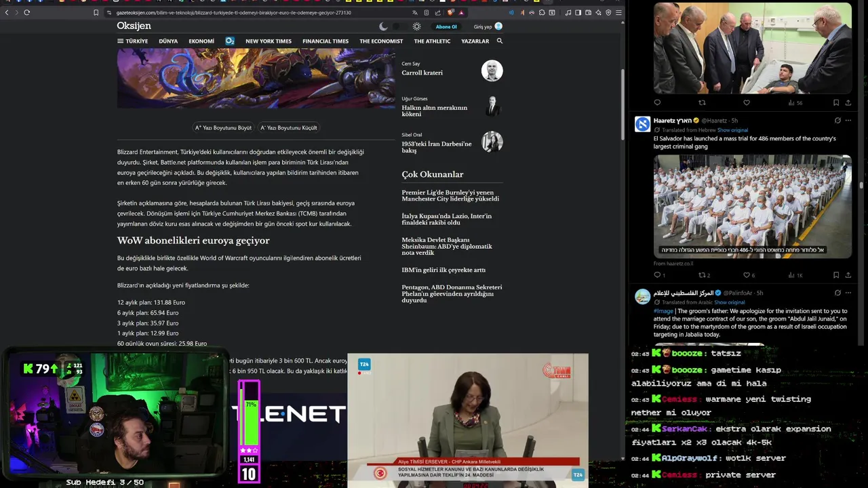The height and width of the screenshot is (488, 868).
Task: Click the PalinfoAr profile avatar
Action: click(642, 296)
